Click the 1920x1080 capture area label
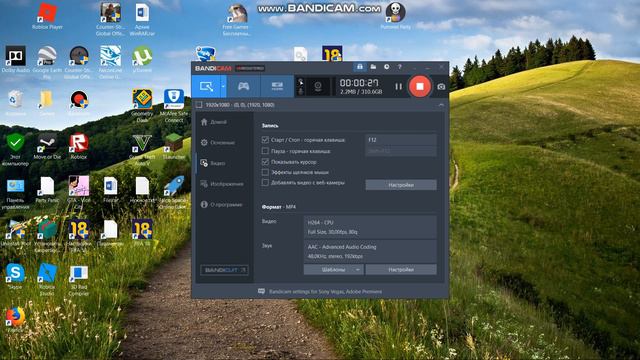 click(240, 105)
